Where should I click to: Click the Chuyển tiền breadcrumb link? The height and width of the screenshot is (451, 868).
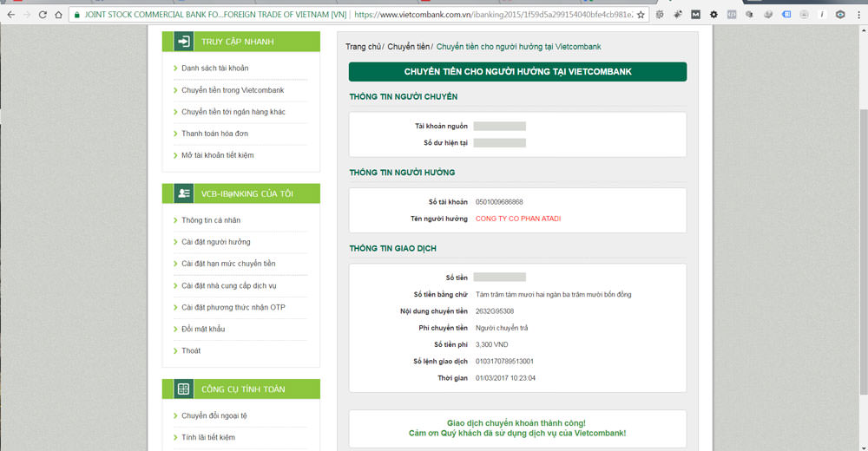point(407,47)
